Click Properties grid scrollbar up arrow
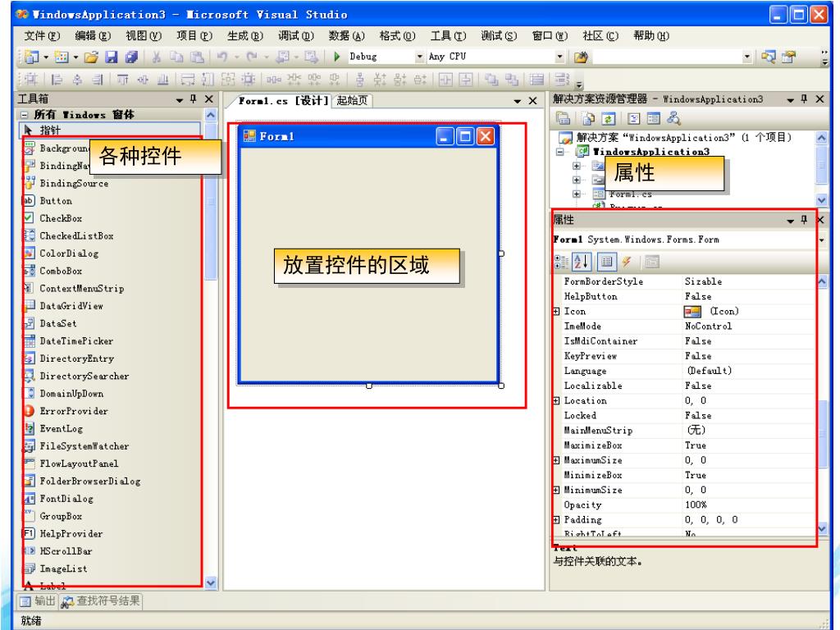 pyautogui.click(x=822, y=281)
